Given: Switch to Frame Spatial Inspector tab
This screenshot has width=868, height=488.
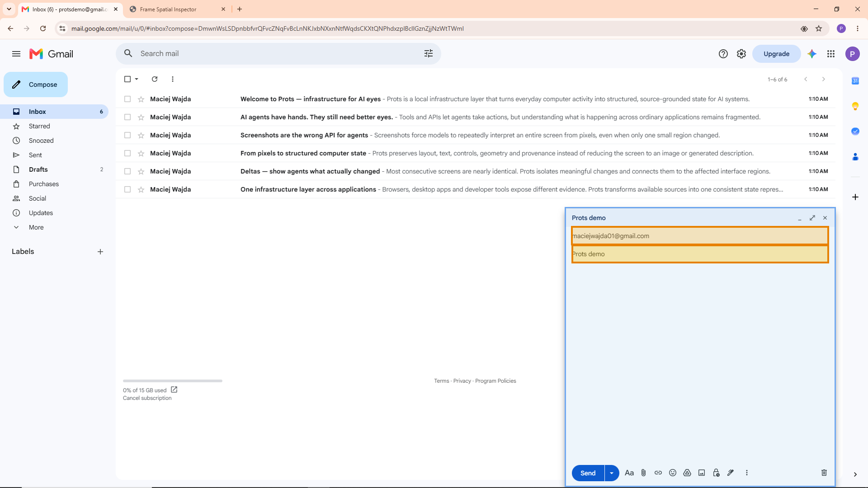Looking at the screenshot, I should [x=177, y=9].
